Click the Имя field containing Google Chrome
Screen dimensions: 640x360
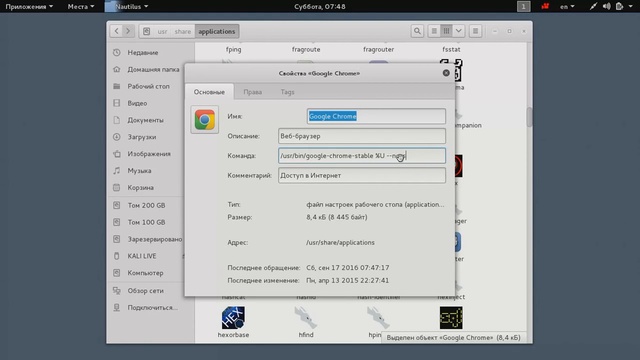click(376, 116)
